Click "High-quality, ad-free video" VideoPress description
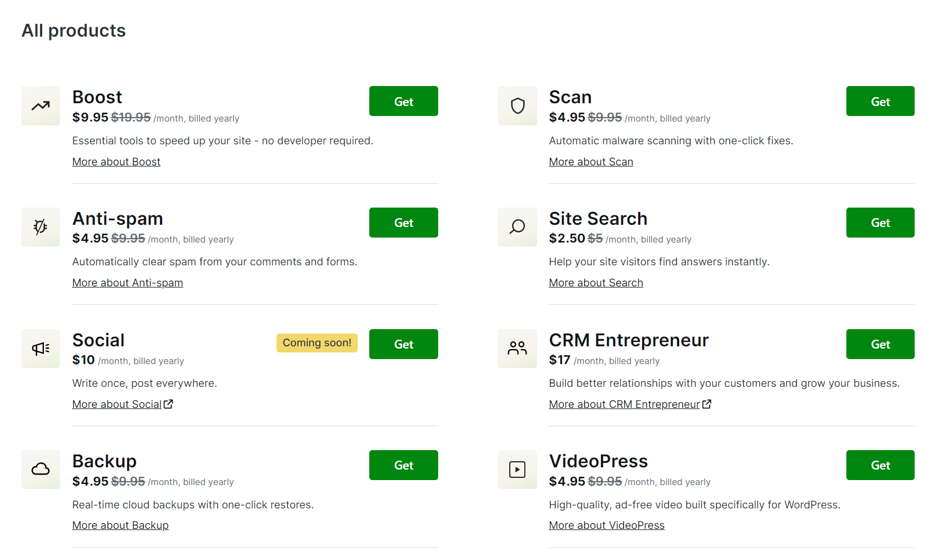Image resolution: width=938 pixels, height=560 pixels. [694, 505]
